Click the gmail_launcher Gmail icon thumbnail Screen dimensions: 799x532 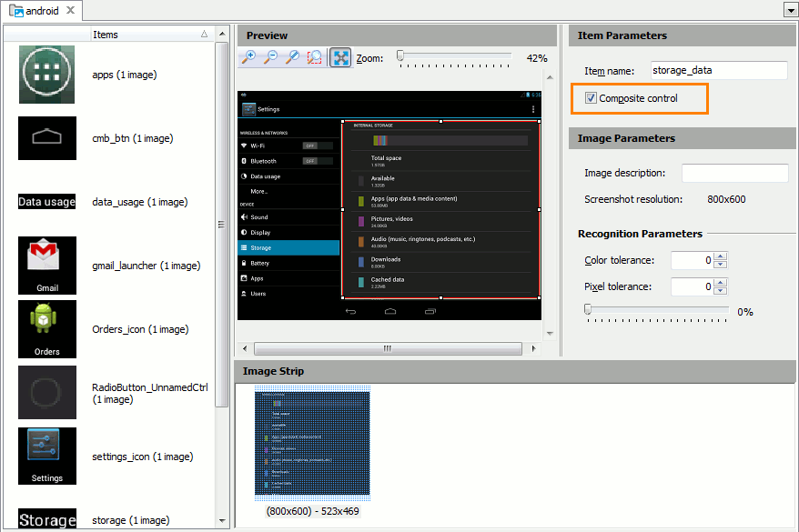[46, 265]
